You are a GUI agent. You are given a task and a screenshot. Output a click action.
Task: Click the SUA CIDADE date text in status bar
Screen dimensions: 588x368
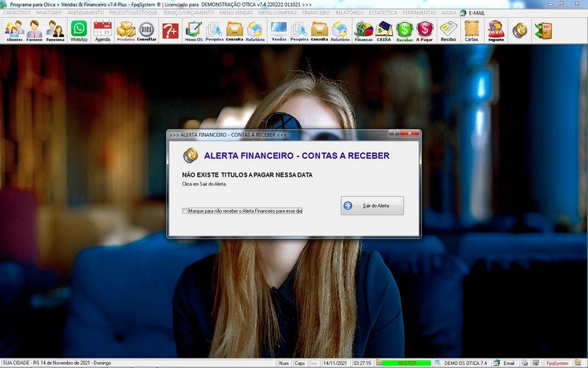[57, 363]
